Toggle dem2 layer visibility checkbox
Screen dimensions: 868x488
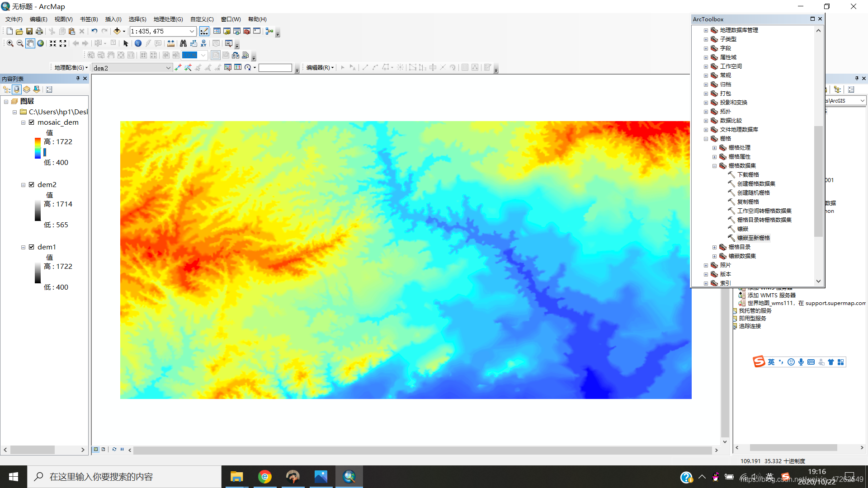click(x=32, y=185)
